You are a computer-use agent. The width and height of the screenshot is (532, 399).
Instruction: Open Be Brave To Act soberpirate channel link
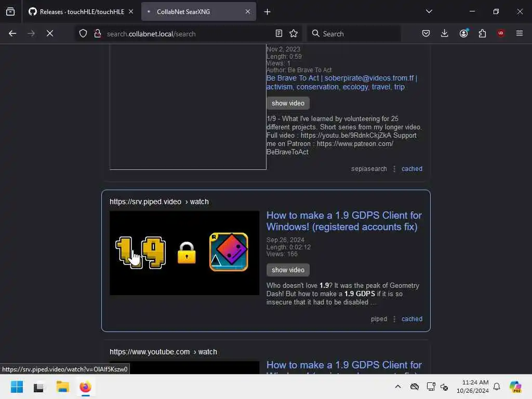click(342, 78)
